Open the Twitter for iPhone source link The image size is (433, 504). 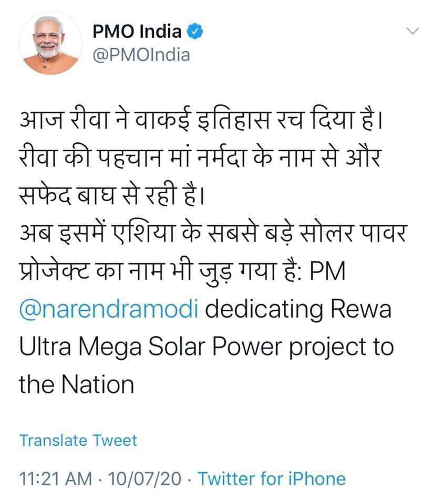pyautogui.click(x=272, y=478)
